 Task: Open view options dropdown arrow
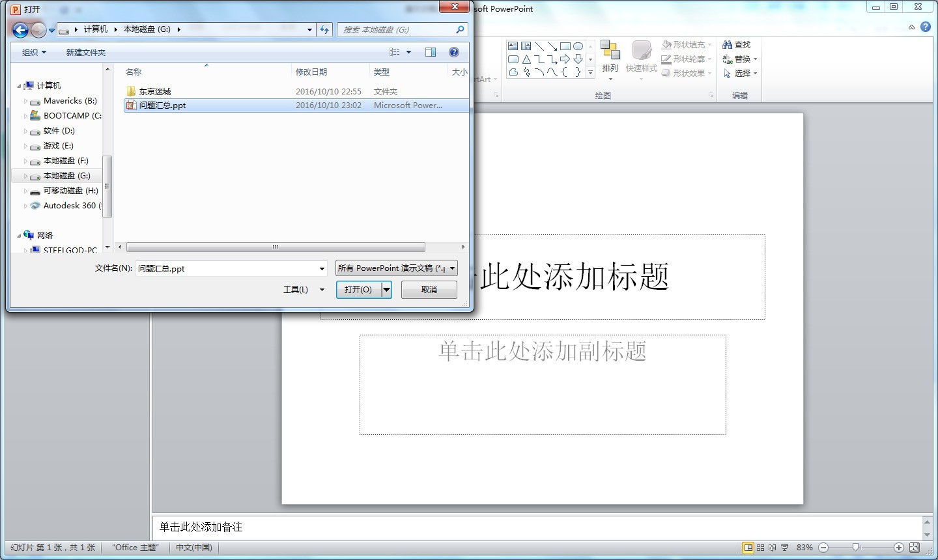(408, 52)
